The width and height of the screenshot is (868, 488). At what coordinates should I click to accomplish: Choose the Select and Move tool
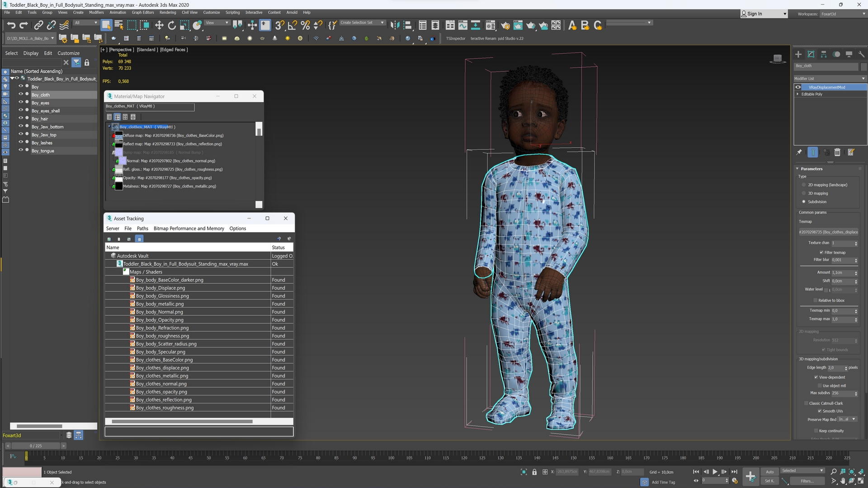click(x=159, y=25)
